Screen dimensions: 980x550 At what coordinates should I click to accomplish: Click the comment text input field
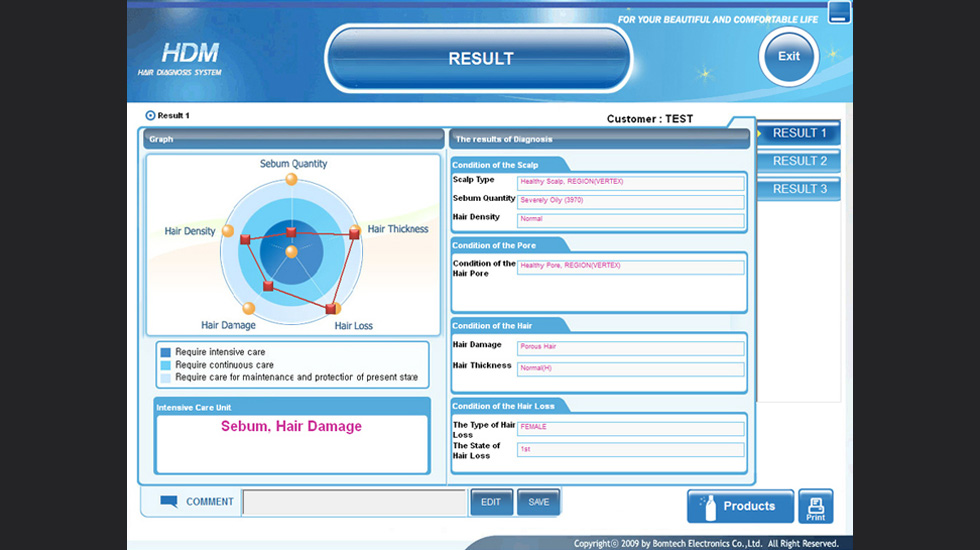(x=355, y=502)
